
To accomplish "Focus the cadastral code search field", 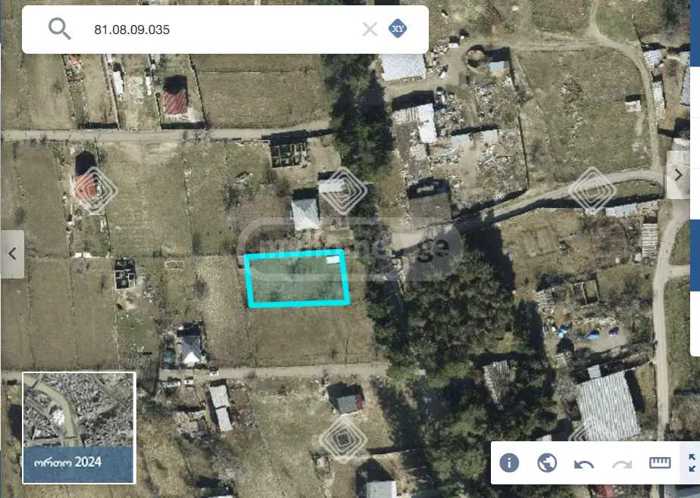I will tap(221, 29).
